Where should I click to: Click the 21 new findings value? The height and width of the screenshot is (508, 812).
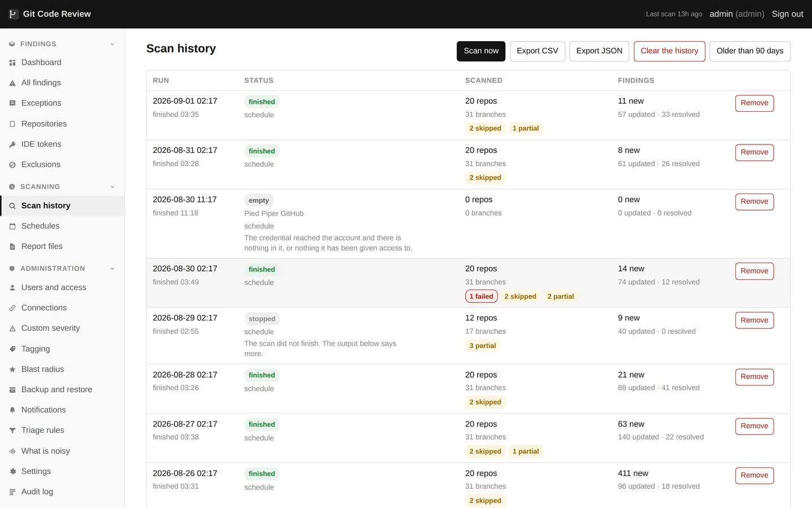coord(631,375)
